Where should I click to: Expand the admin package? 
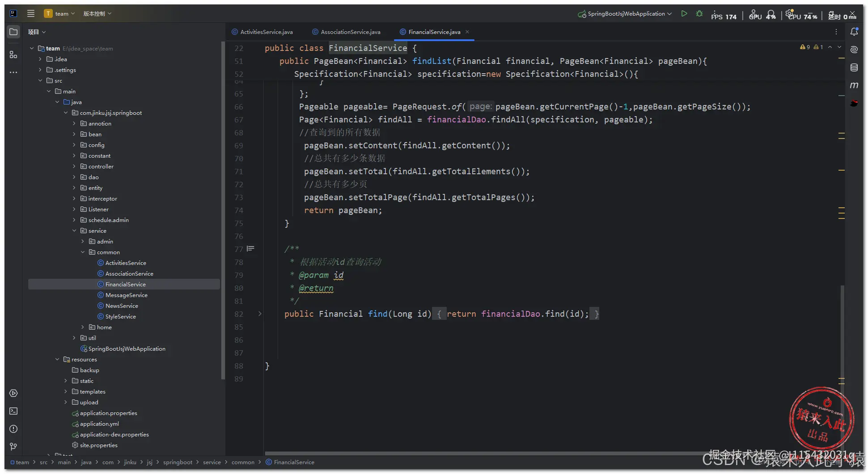click(x=83, y=241)
